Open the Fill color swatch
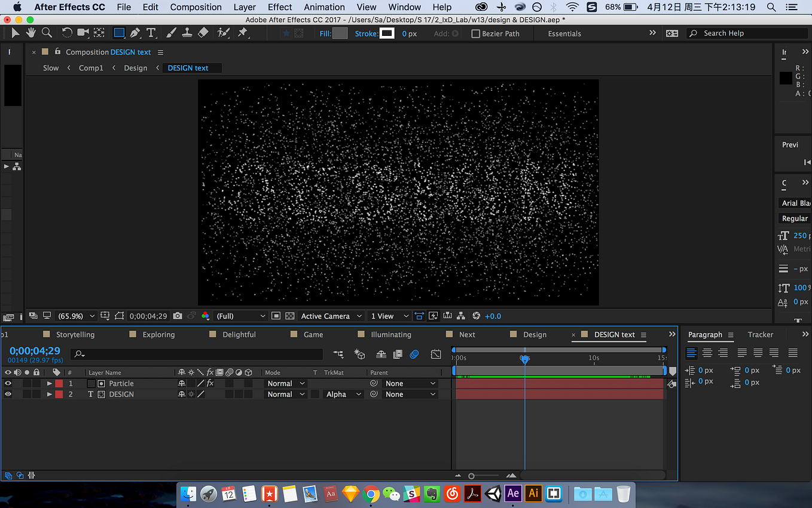Screen dimensions: 812x508 pos(340,34)
